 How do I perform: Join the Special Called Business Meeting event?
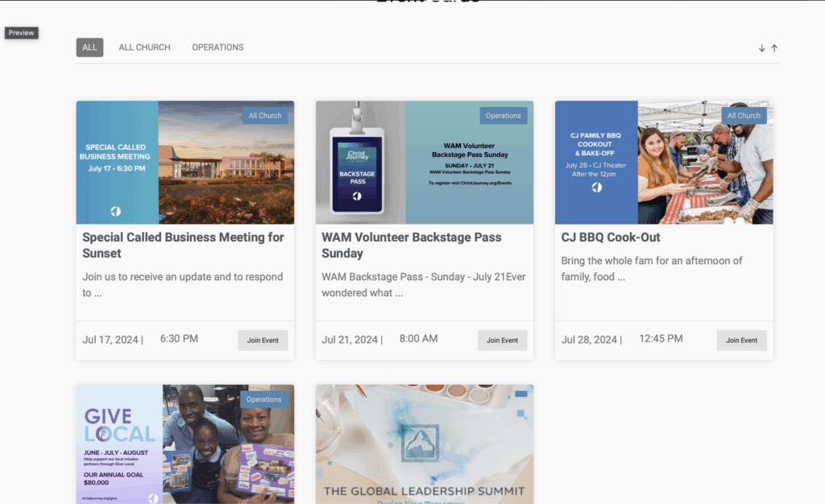coord(263,341)
